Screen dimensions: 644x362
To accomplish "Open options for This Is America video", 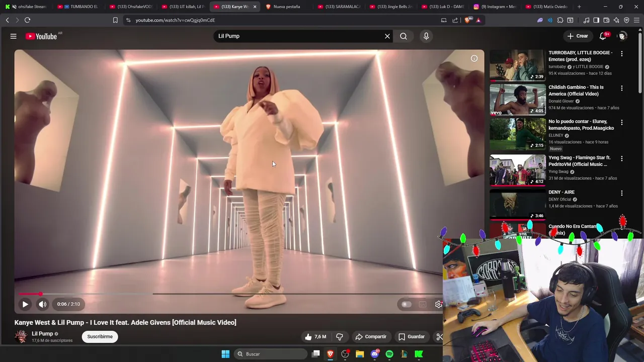I will click(622, 88).
